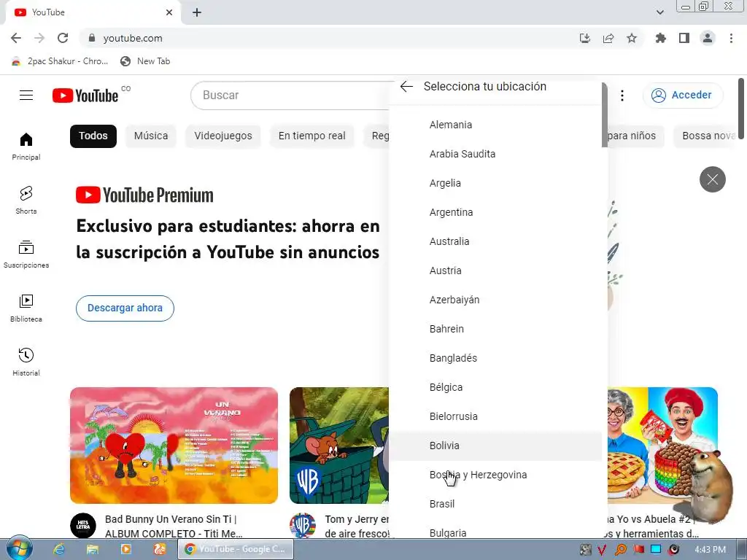Select the Todos filter chip

coord(93,136)
